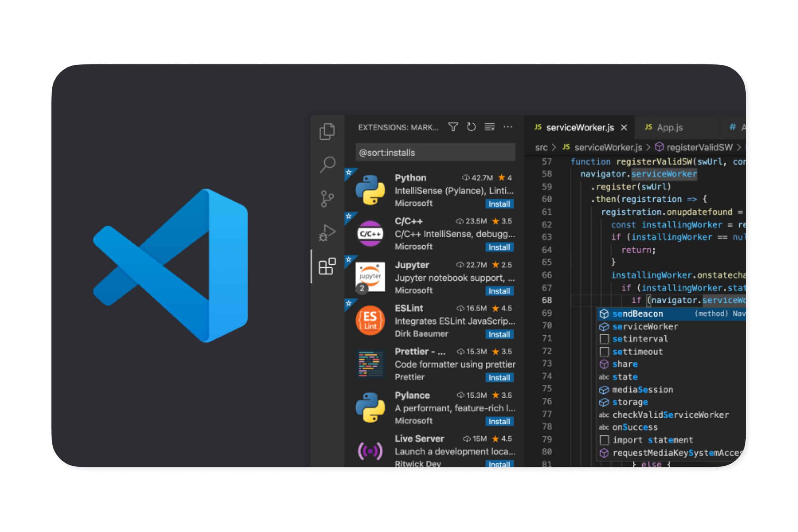Close the serviceWorker.js tab

click(x=624, y=127)
